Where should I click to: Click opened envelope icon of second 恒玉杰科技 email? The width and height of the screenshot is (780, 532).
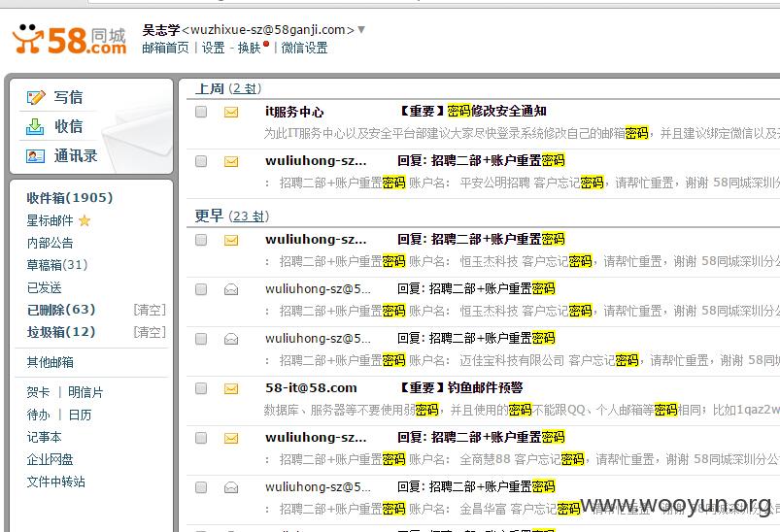coord(231,289)
